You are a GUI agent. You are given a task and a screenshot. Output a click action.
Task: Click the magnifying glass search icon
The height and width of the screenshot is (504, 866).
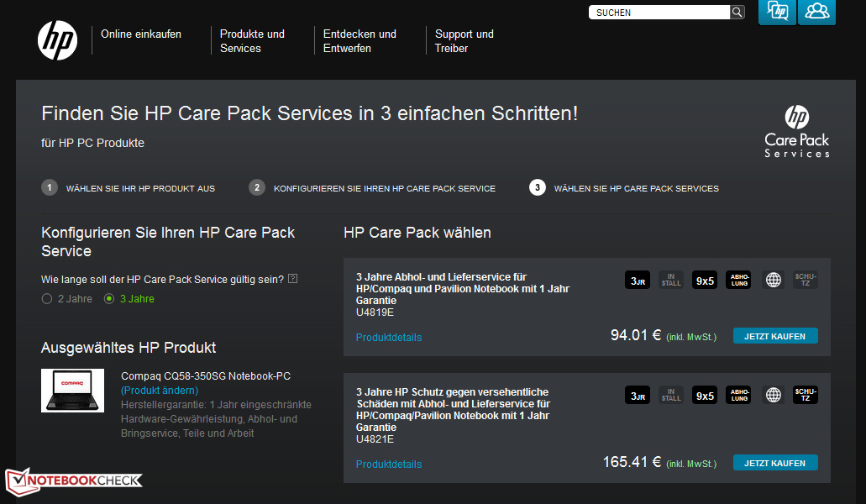(737, 13)
